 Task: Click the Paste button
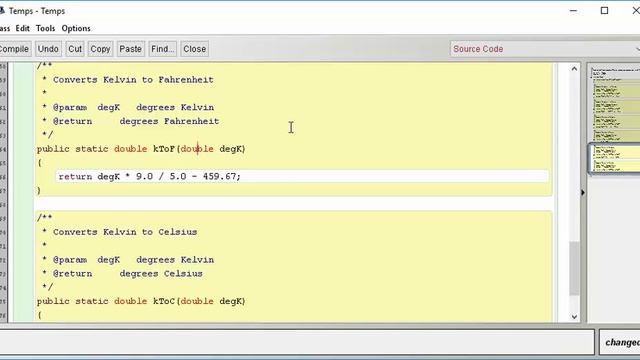click(x=131, y=49)
